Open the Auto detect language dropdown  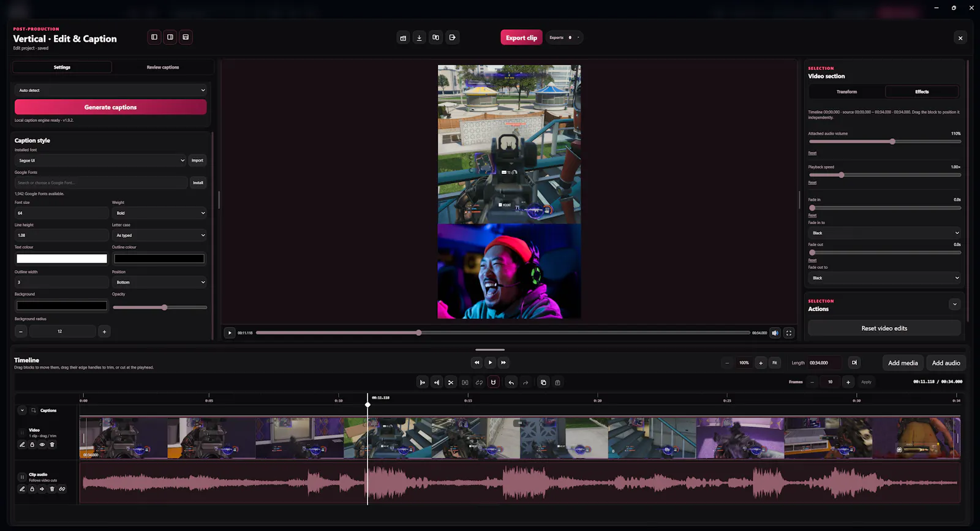pyautogui.click(x=110, y=90)
